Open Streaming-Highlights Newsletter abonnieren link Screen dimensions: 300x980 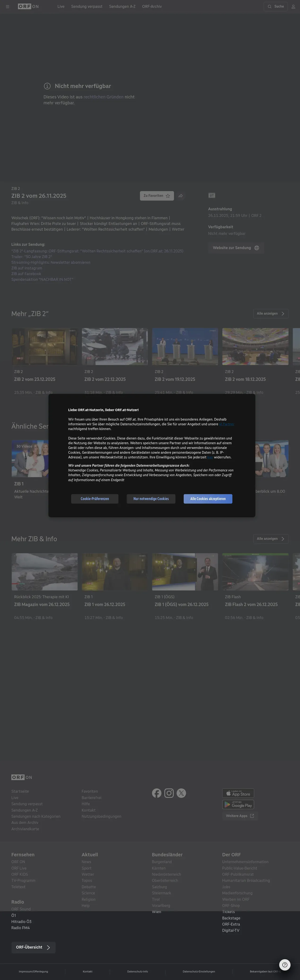(51, 263)
